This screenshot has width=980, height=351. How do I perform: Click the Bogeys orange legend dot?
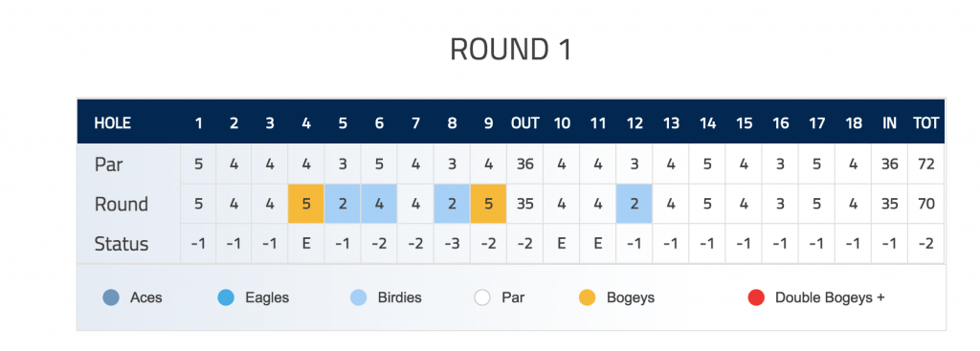click(588, 297)
